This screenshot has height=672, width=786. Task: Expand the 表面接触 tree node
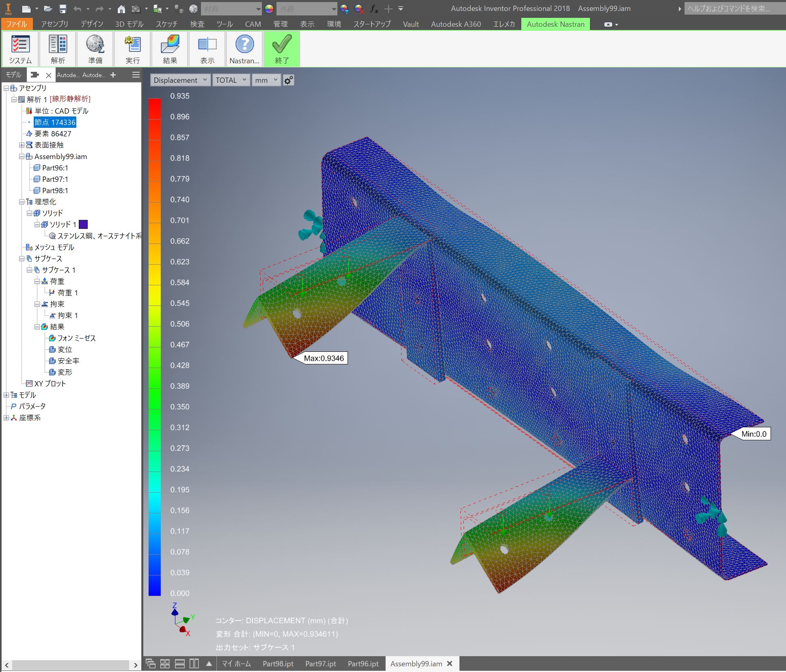[22, 145]
